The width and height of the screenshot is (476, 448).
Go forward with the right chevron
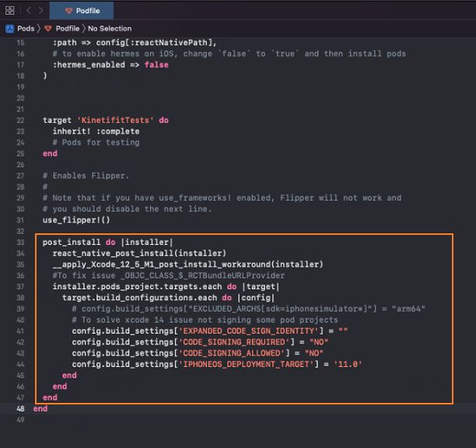[x=40, y=11]
